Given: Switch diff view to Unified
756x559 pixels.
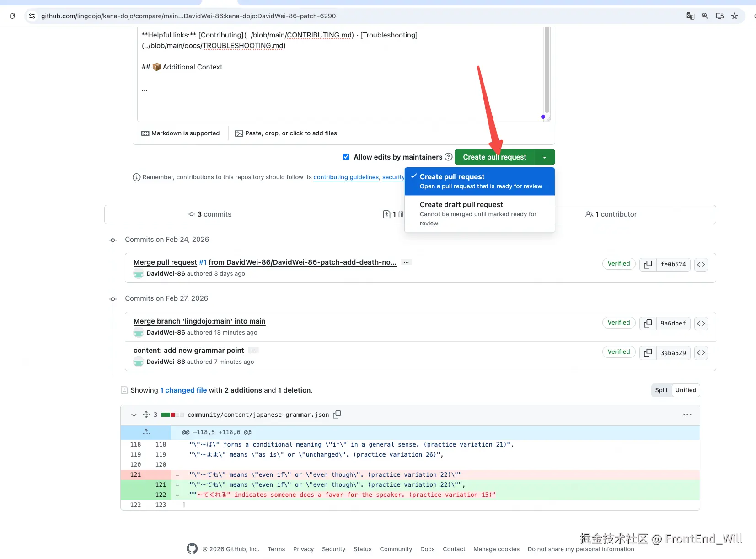Looking at the screenshot, I should pyautogui.click(x=686, y=390).
